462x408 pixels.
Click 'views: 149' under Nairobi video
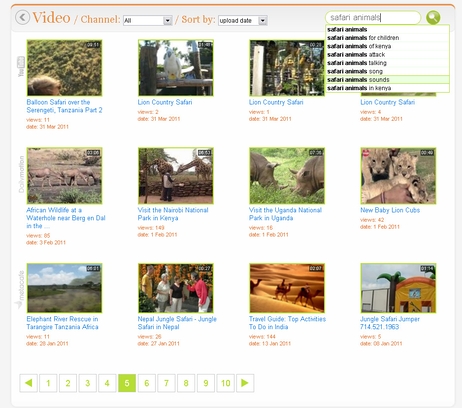tap(151, 228)
